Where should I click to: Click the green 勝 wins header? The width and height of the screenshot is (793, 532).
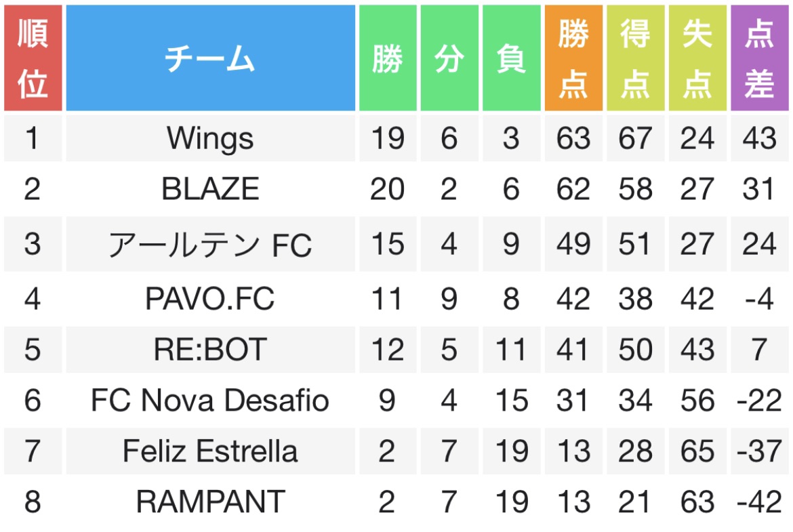click(388, 58)
